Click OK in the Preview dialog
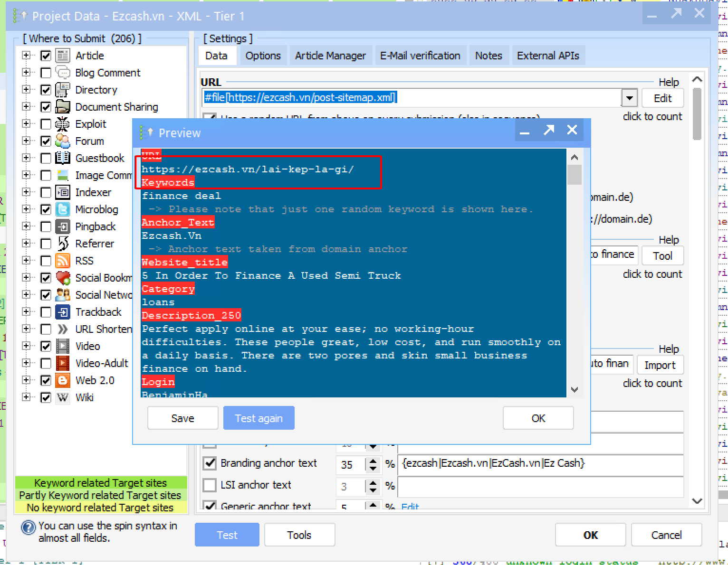 (x=538, y=418)
